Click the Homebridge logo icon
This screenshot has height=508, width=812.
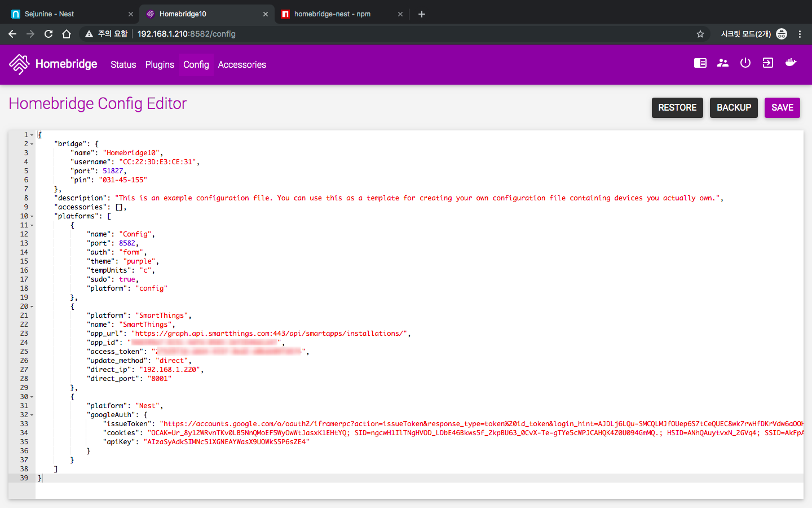[x=19, y=64]
